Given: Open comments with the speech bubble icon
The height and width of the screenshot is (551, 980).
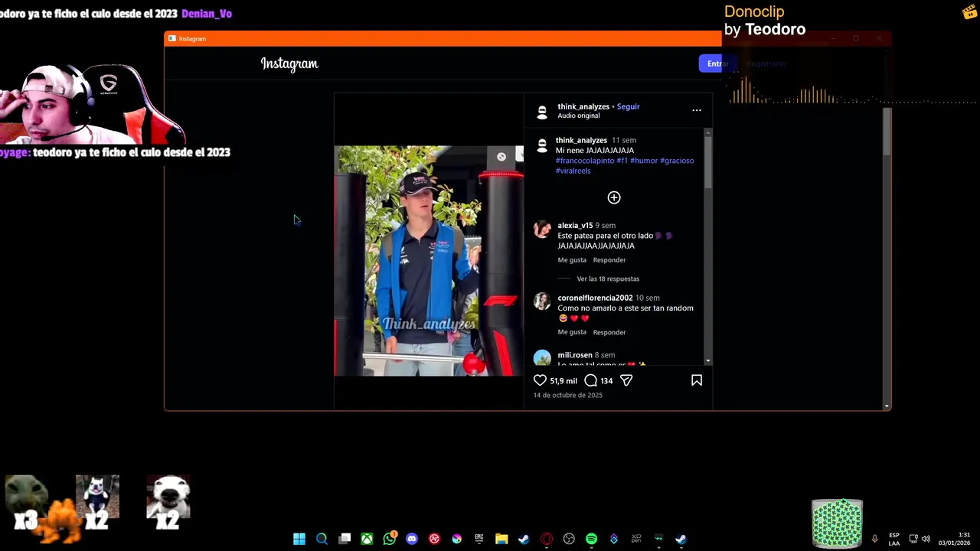Looking at the screenshot, I should 590,380.
